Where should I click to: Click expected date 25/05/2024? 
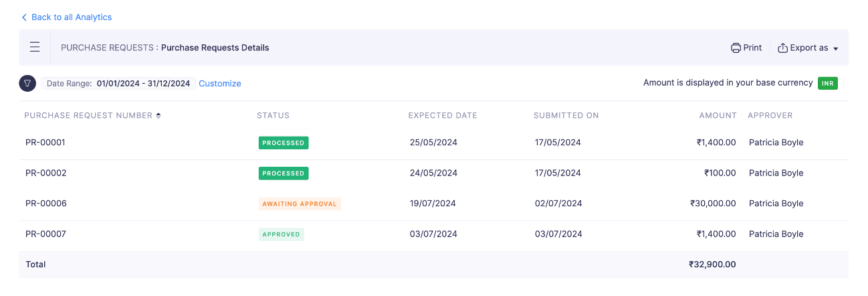[433, 143]
